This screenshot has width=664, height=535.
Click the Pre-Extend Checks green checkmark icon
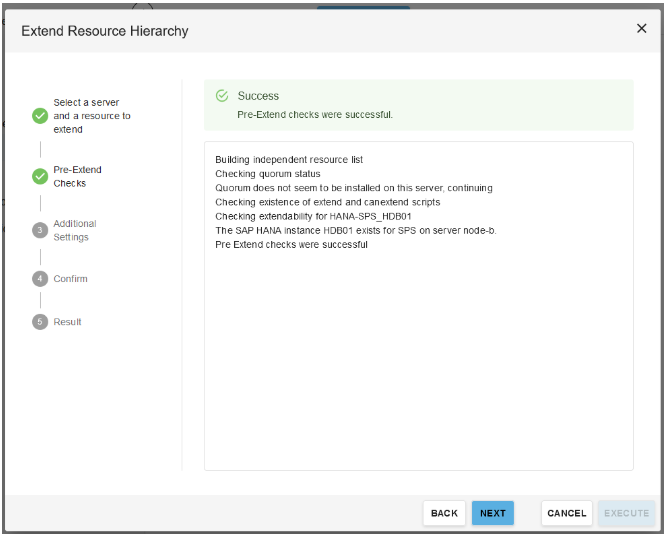coord(40,176)
